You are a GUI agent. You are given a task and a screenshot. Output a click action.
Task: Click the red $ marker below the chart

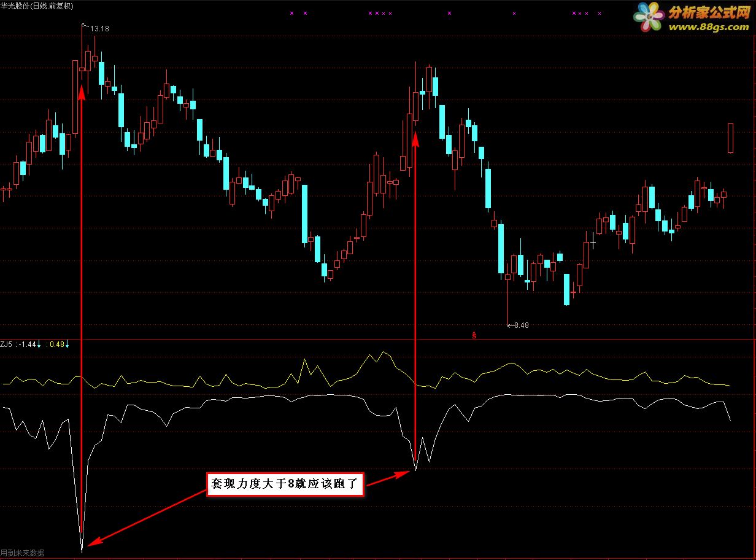(474, 335)
